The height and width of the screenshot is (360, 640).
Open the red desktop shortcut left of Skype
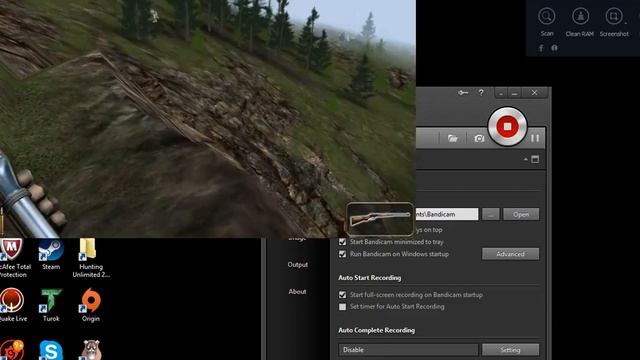(x=12, y=350)
